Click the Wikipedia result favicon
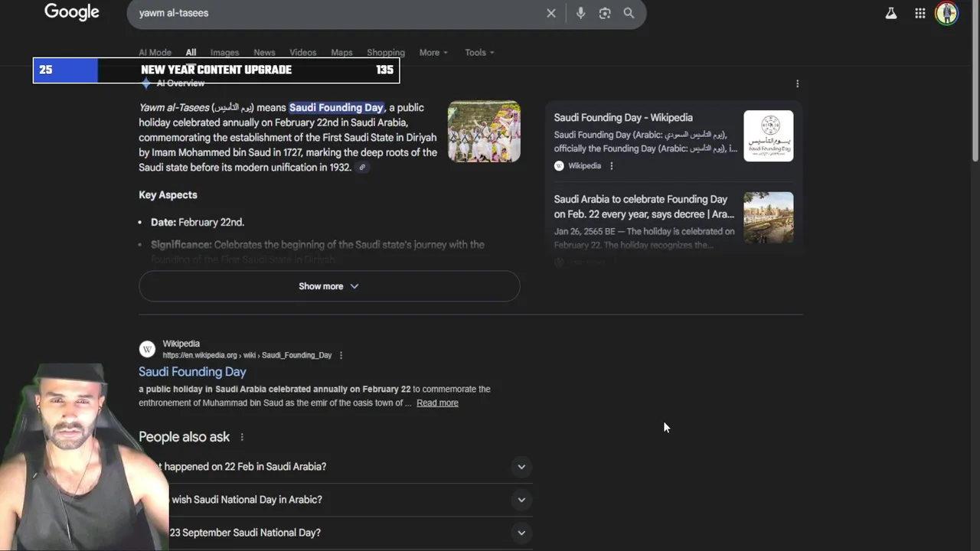 pos(147,349)
